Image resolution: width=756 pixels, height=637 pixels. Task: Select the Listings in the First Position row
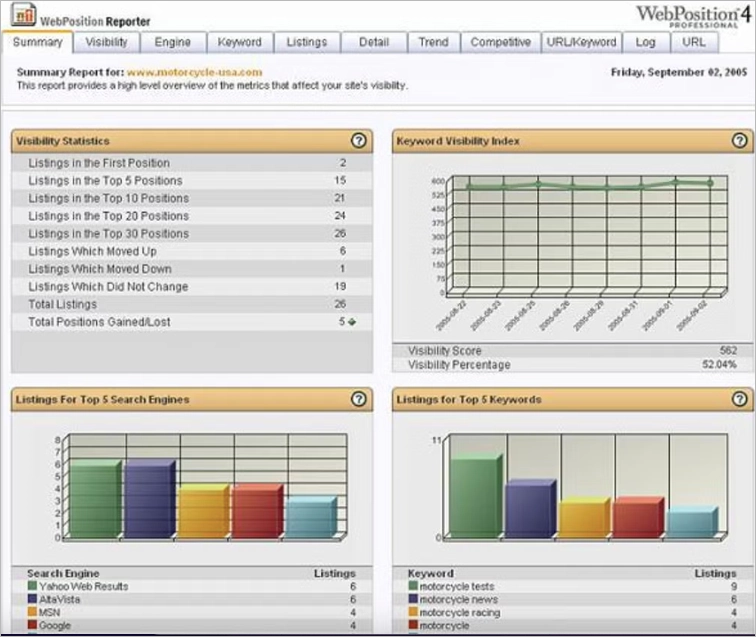[x=99, y=163]
